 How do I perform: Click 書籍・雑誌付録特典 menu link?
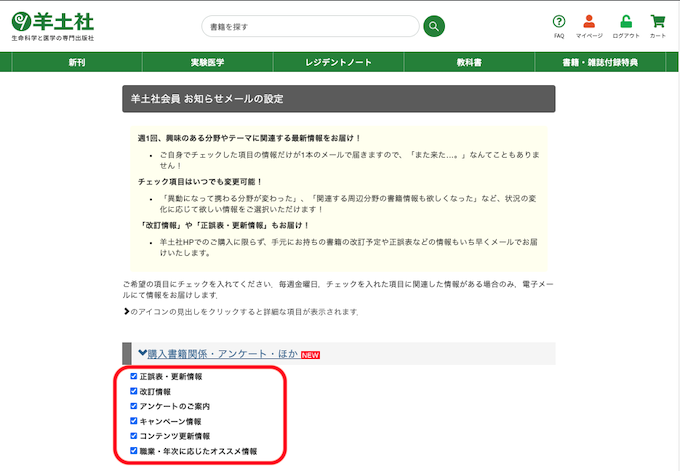[600, 62]
